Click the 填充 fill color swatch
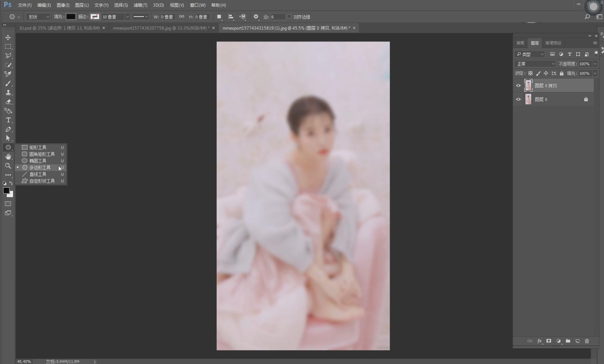Image resolution: width=604 pixels, height=364 pixels. (x=71, y=17)
